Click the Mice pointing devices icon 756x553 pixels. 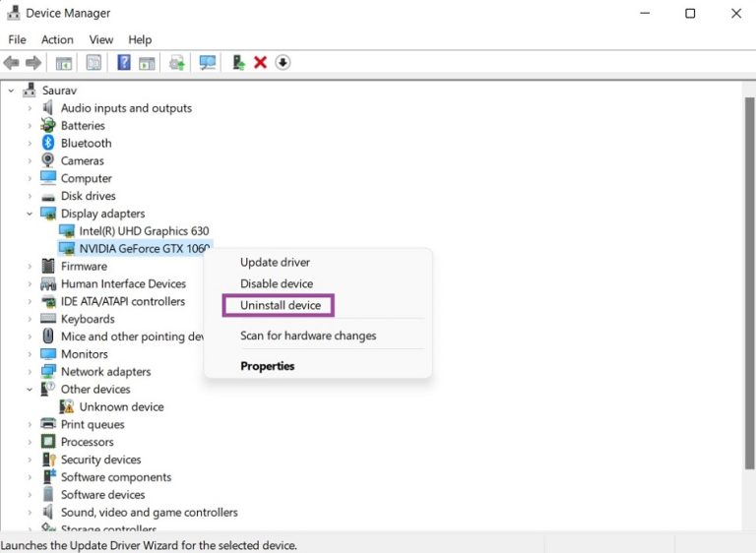click(48, 337)
